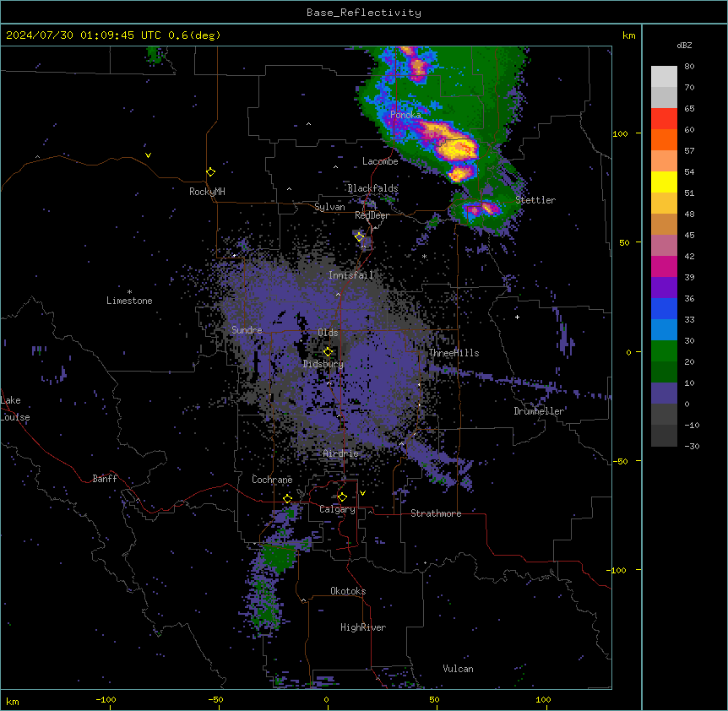Click the Limestone label
The width and height of the screenshot is (728, 711).
[129, 301]
